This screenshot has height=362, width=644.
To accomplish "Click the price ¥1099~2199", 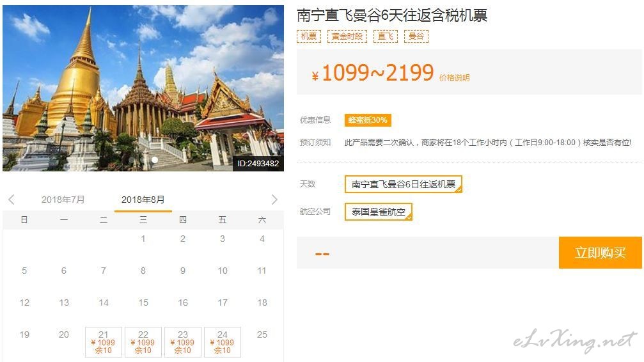I will tap(372, 73).
